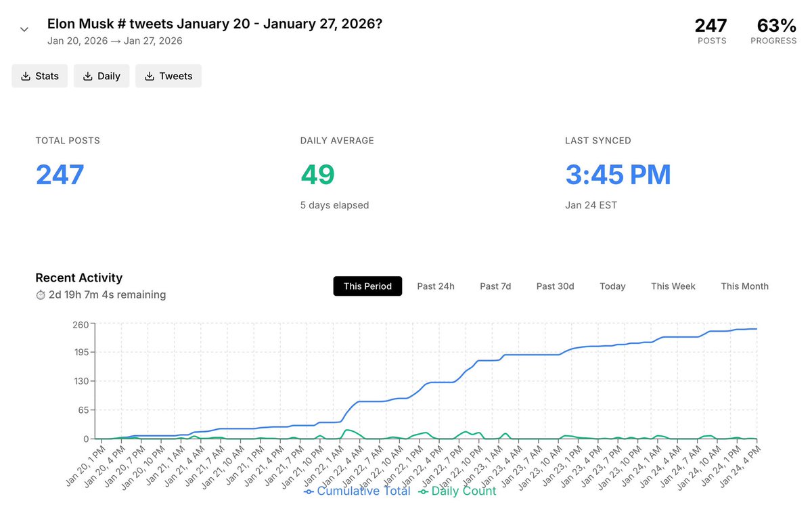The height and width of the screenshot is (509, 812).
Task: Click the Recent Activity heading
Action: click(79, 278)
